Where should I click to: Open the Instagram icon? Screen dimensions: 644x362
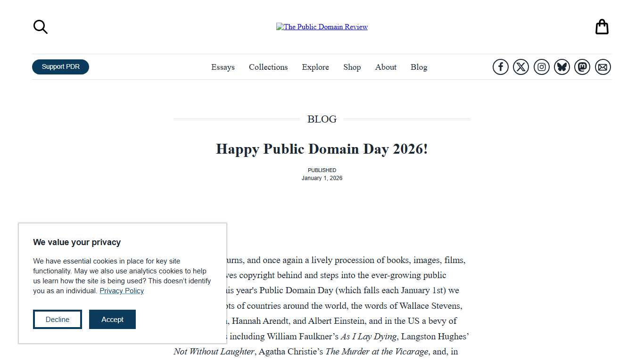pos(541,67)
